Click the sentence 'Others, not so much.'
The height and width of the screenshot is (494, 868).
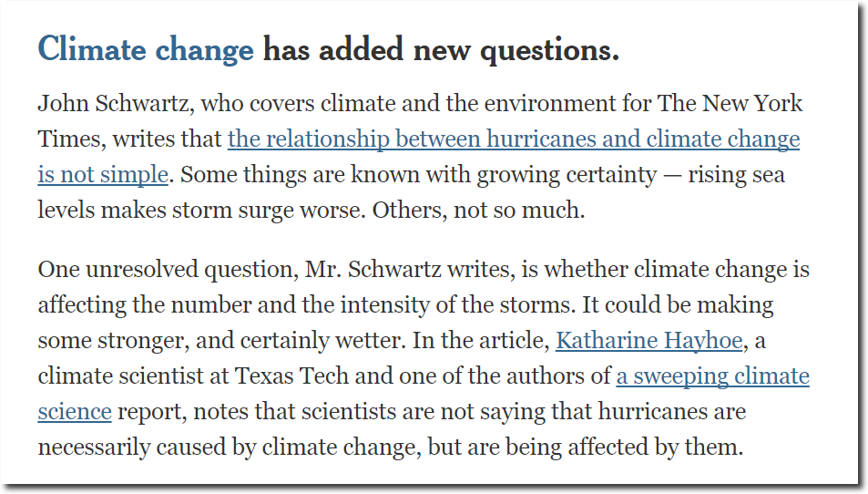point(478,210)
